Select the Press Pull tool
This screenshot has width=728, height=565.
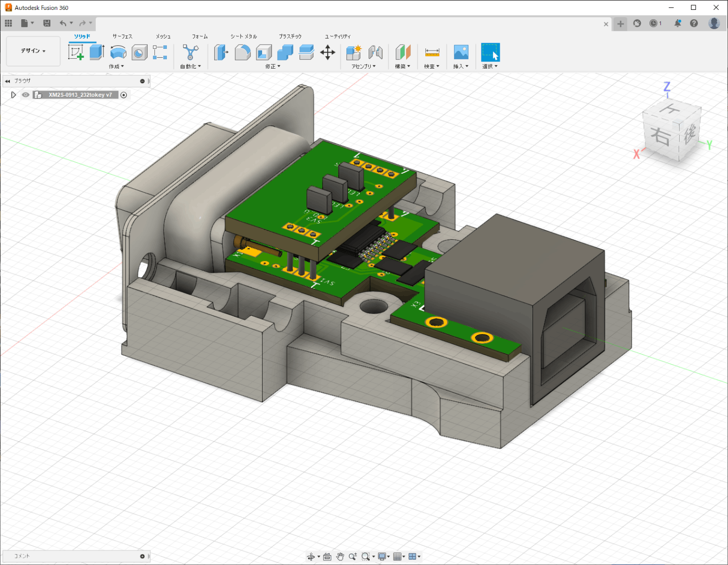point(221,52)
